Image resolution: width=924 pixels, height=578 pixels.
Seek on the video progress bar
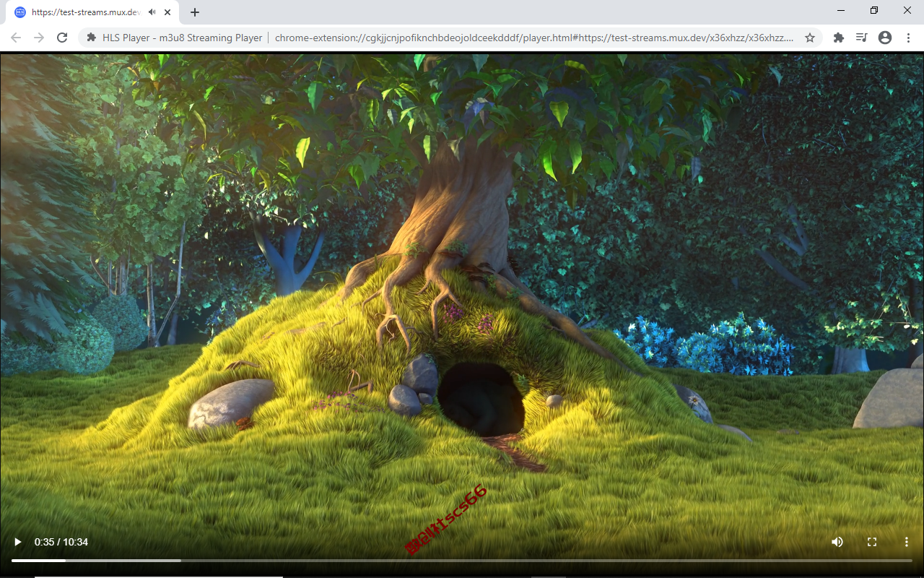tap(462, 561)
